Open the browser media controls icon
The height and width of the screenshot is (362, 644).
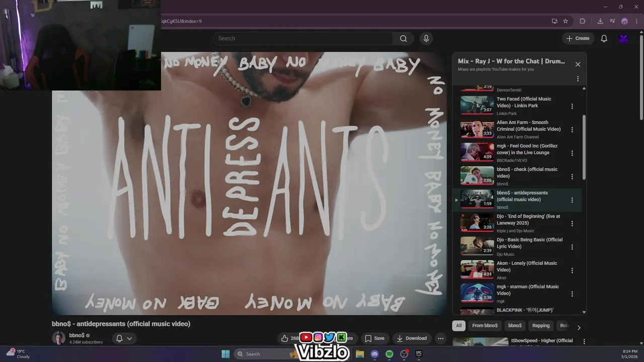tap(612, 21)
